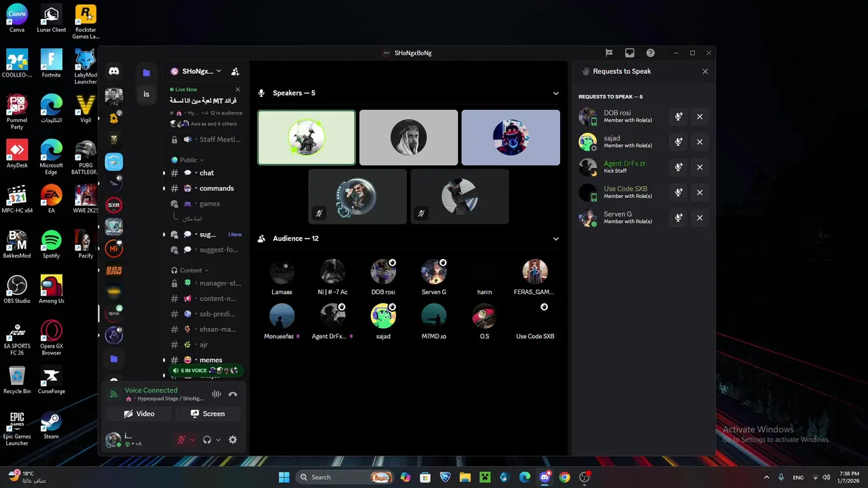Viewport: 868px width, 488px height.
Task: Dismiss the Live Now stage banner
Action: point(237,89)
